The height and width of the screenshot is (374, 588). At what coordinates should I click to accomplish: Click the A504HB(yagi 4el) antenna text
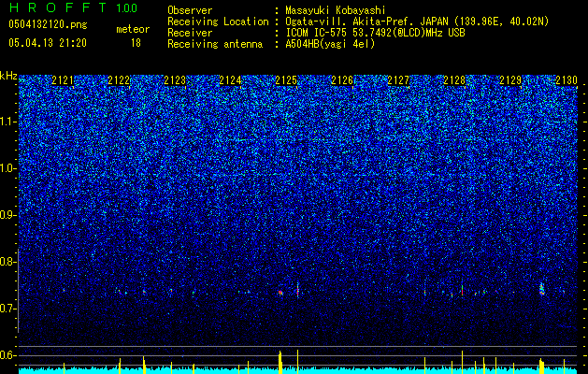coord(330,44)
